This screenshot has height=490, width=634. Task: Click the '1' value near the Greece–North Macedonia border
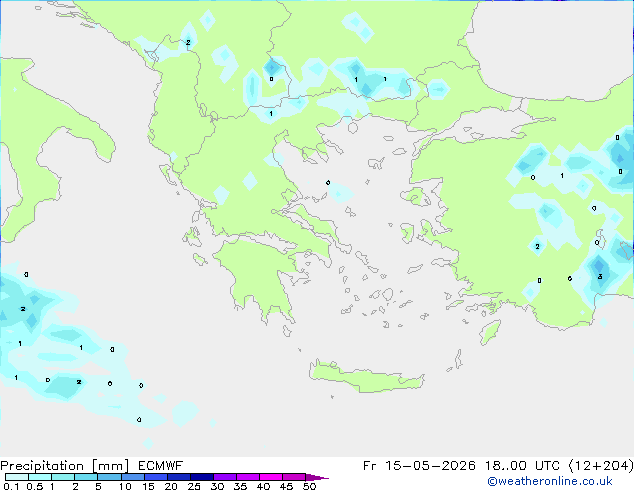coord(271,114)
